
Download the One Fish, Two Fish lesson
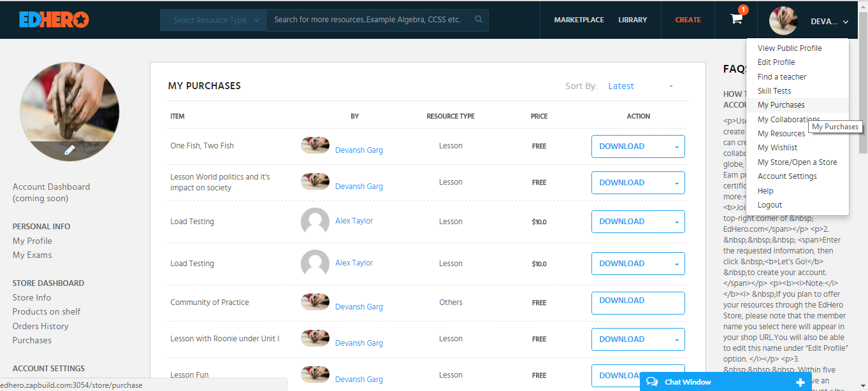[622, 146]
